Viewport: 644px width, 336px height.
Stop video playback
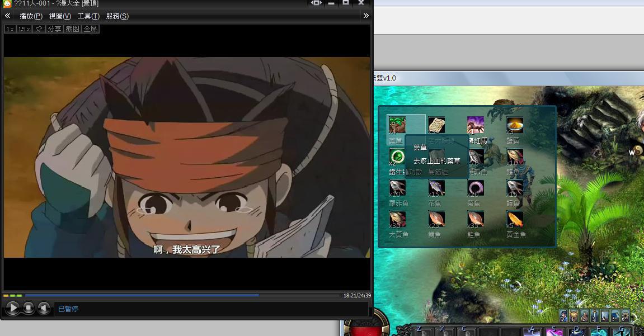click(x=29, y=307)
